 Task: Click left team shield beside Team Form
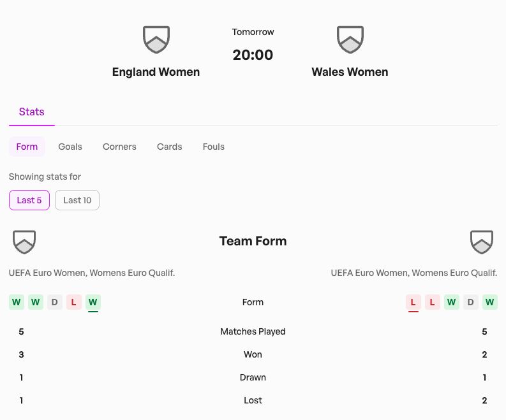pyautogui.click(x=24, y=242)
